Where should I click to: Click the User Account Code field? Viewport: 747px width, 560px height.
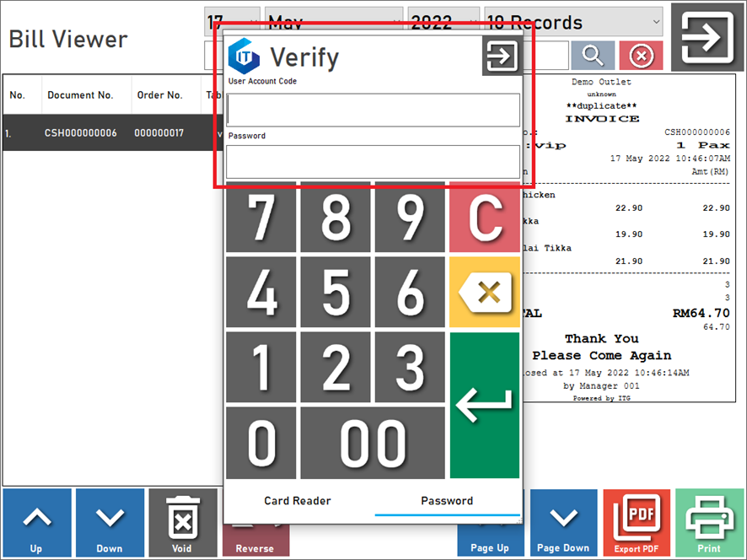coord(373,110)
